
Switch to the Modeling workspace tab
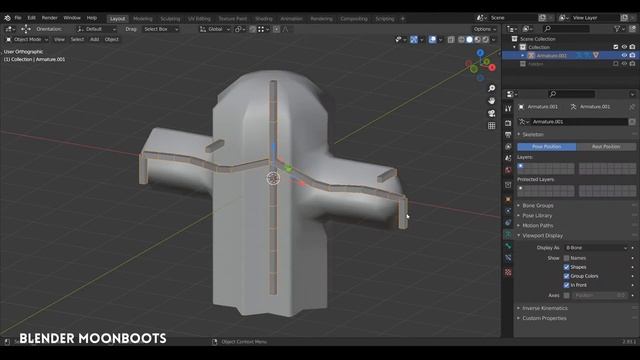(142, 19)
